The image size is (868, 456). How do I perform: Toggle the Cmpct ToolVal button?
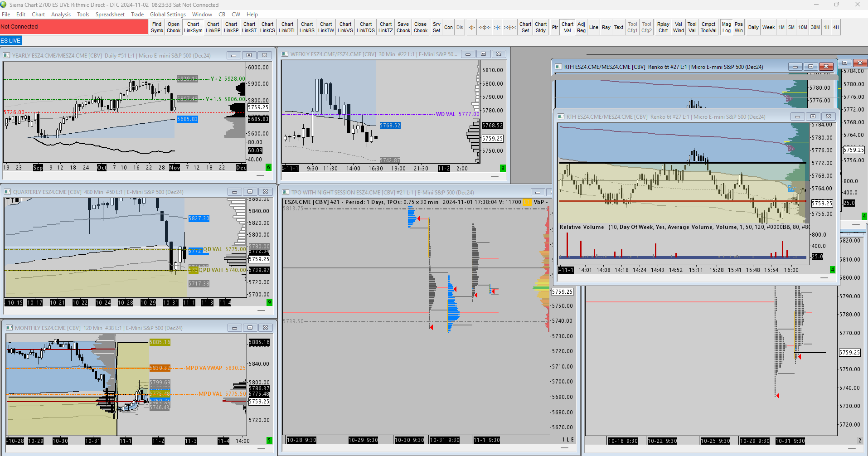coord(708,27)
